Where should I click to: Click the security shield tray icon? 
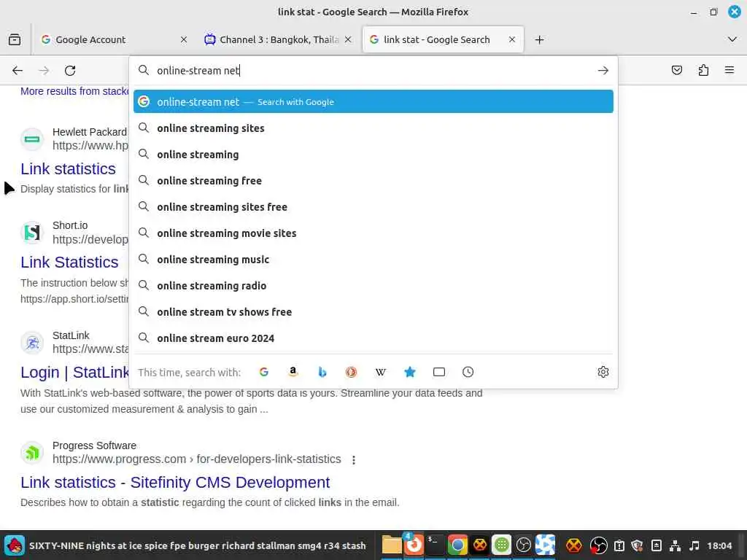click(637, 545)
